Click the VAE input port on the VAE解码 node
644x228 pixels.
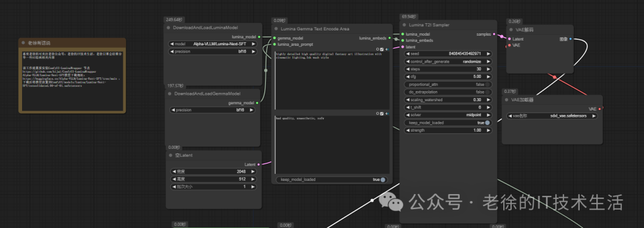click(x=509, y=45)
